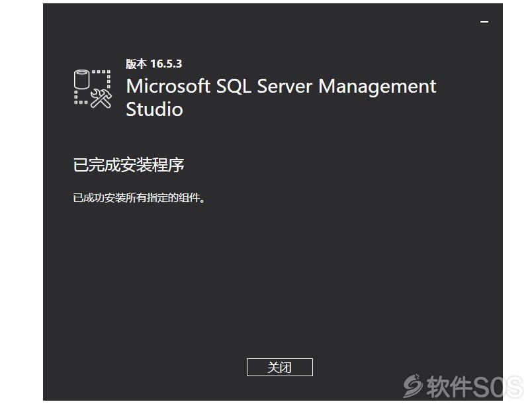Select the 16.5.3 version number
Screen dimensions: 532x406
tap(166, 64)
